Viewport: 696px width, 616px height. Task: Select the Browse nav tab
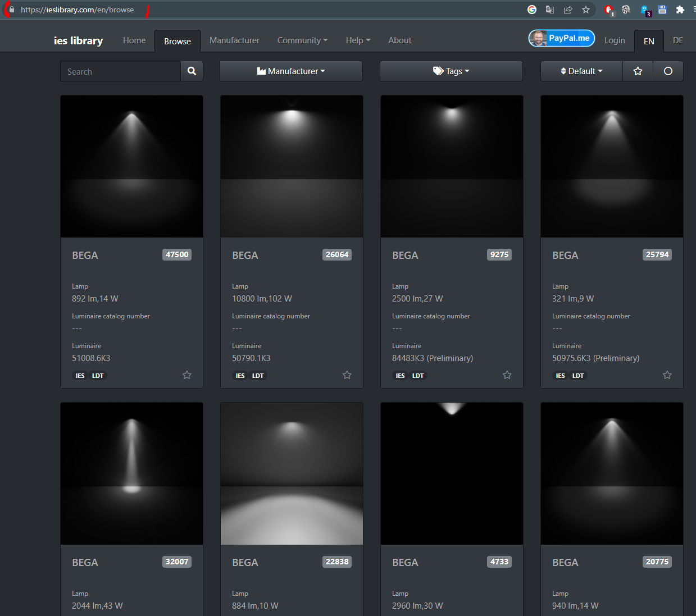tap(178, 41)
